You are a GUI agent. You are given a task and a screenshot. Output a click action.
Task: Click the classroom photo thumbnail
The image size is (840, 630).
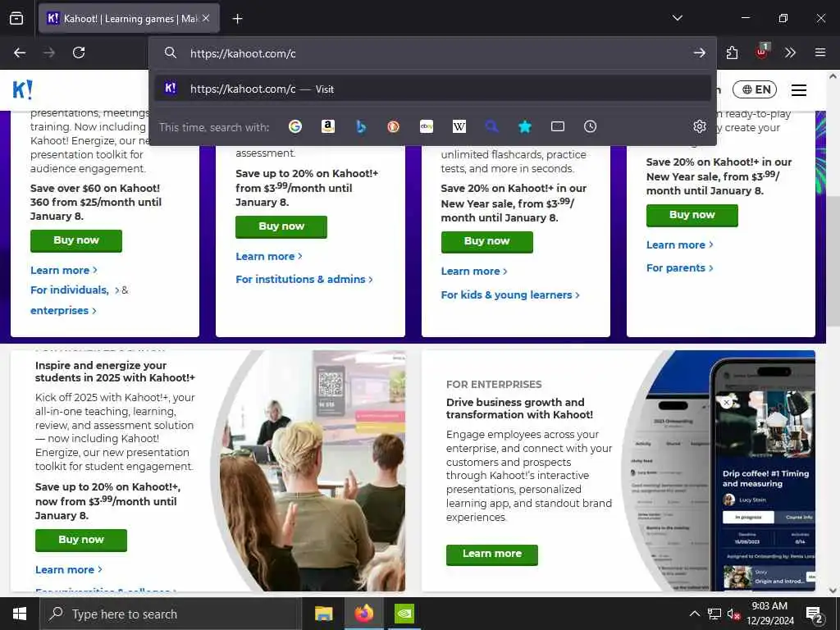[x=313, y=471]
